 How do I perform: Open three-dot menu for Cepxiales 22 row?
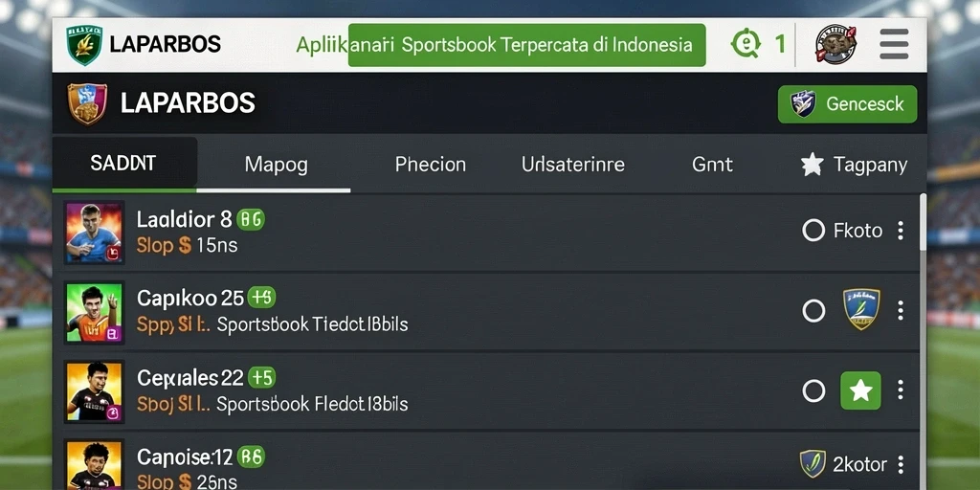tap(900, 390)
